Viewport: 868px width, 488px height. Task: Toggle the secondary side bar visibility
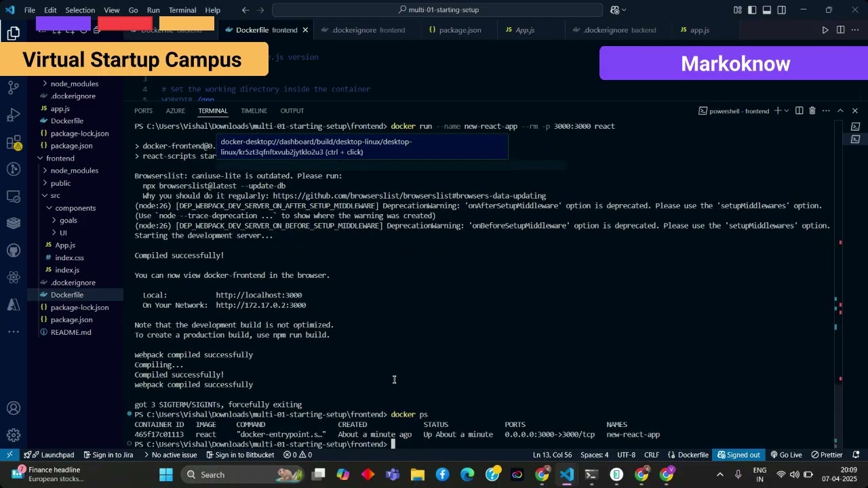(x=782, y=9)
